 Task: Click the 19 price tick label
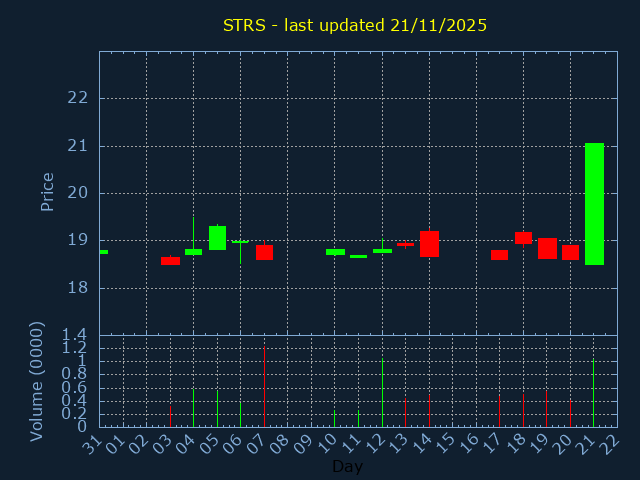pos(78,240)
